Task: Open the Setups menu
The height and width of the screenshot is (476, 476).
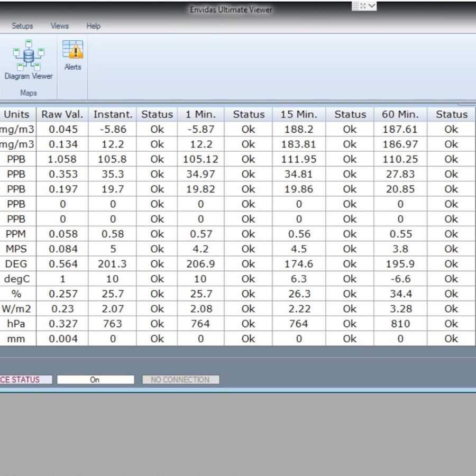Action: click(22, 26)
